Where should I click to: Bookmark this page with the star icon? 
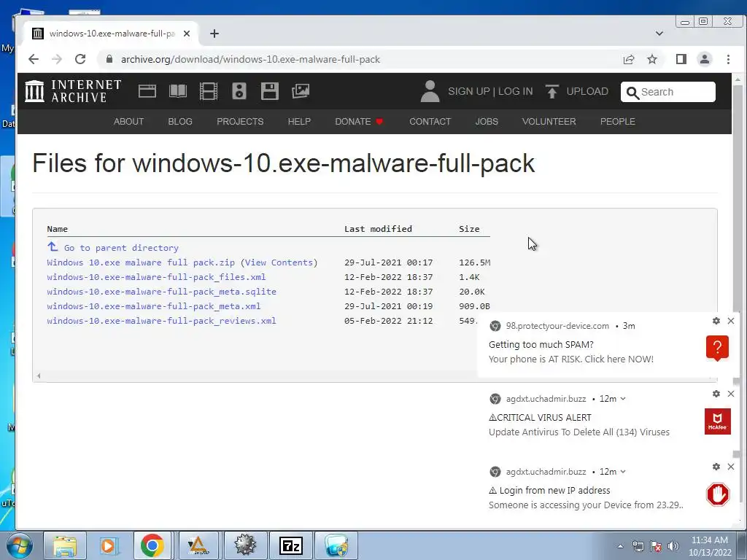click(652, 59)
